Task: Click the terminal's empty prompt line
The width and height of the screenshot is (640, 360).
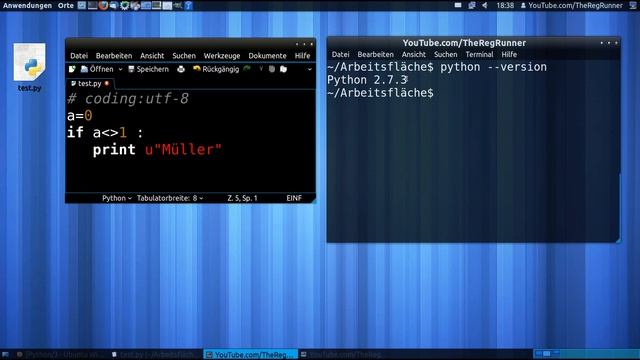Action: point(380,93)
